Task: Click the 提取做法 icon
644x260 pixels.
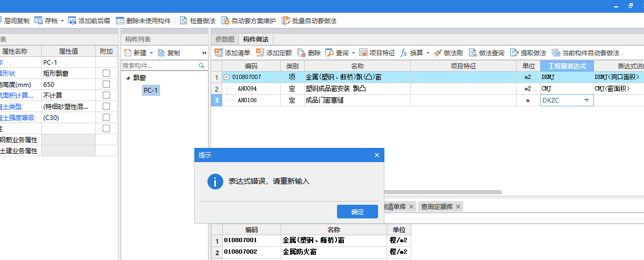Action: pyautogui.click(x=514, y=53)
